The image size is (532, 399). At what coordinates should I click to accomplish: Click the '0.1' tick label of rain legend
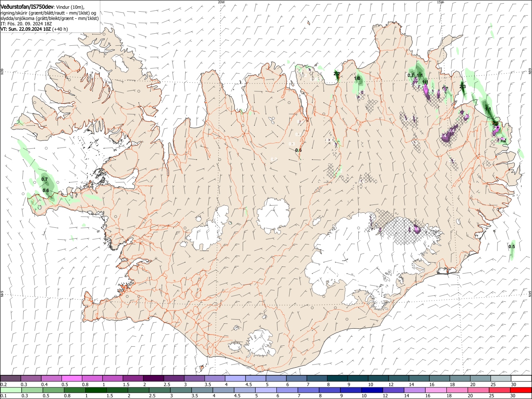point(3,396)
